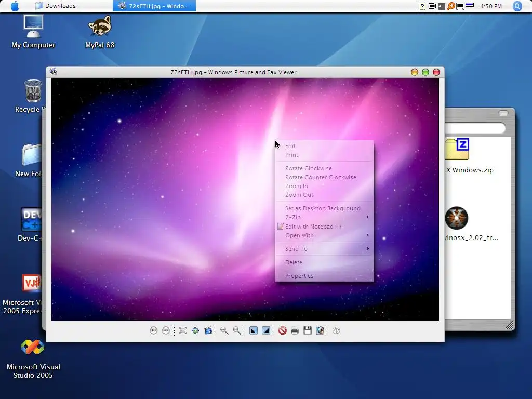Choose Delete from the context menu
This screenshot has height=399, width=532.
pyautogui.click(x=324, y=262)
